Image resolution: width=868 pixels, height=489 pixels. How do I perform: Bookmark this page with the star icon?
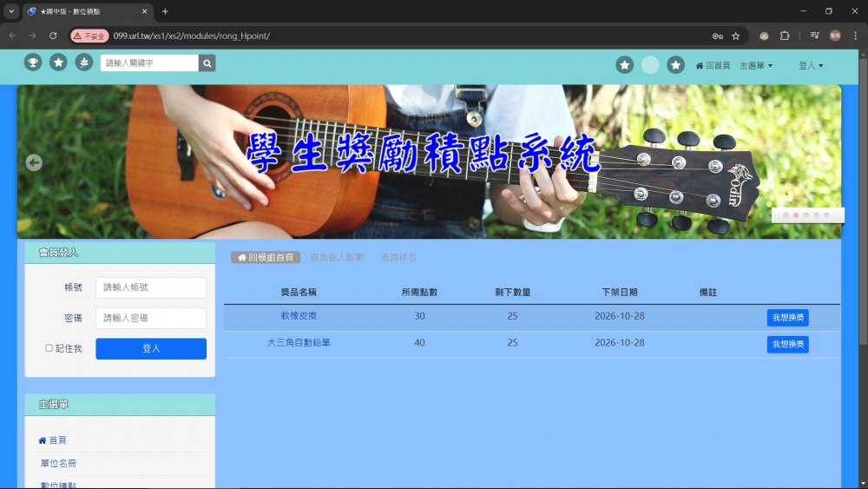(736, 36)
